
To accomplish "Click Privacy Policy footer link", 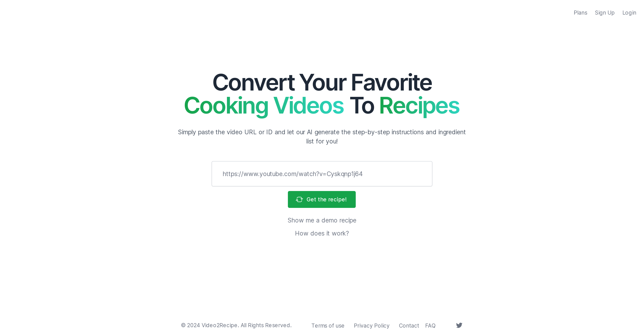I will click(371, 325).
